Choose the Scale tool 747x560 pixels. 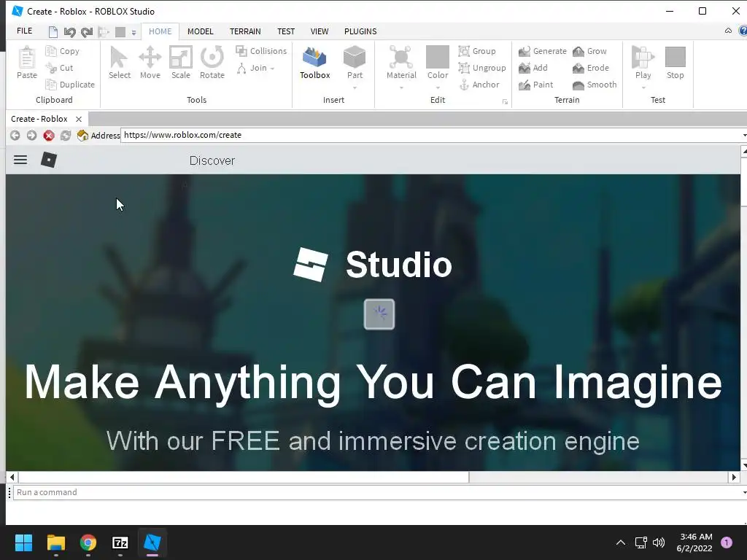pos(181,63)
